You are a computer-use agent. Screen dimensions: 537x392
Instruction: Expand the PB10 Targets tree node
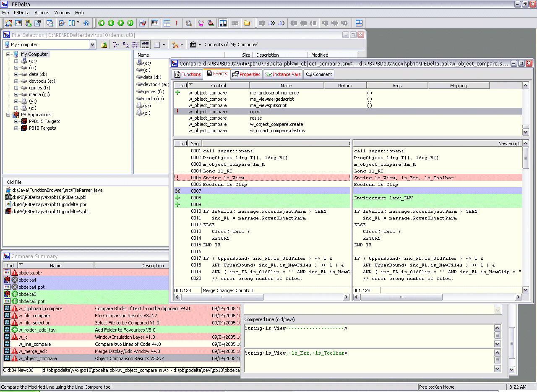click(x=16, y=128)
